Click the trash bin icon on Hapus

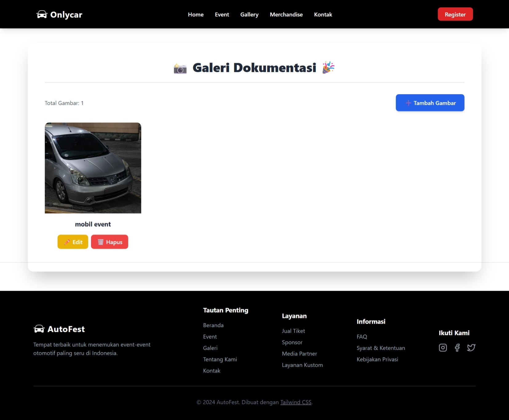100,242
